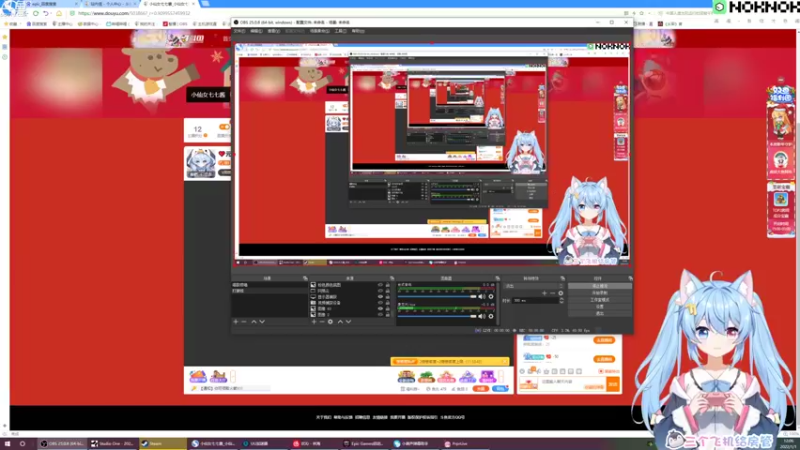
Task: Open the OBS scene transition type dropdown
Action: click(533, 286)
